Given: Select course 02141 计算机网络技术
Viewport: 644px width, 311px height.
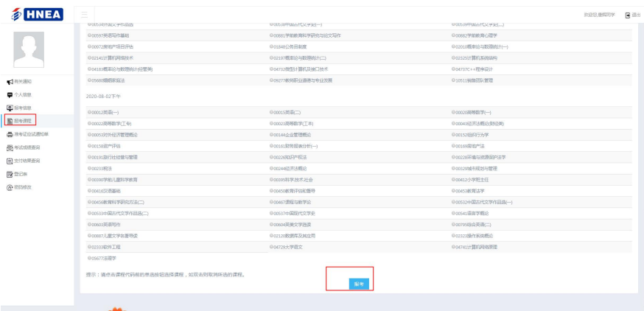Looking at the screenshot, I should pos(111,57).
